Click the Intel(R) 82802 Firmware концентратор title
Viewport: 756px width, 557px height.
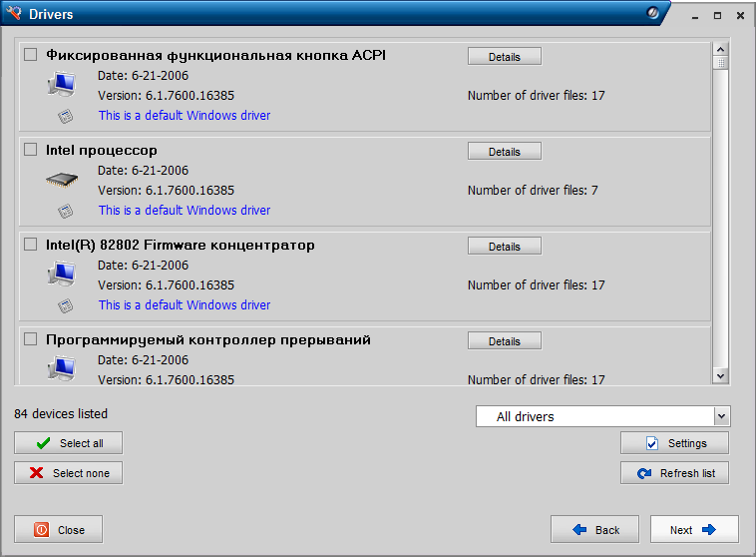click(x=180, y=245)
